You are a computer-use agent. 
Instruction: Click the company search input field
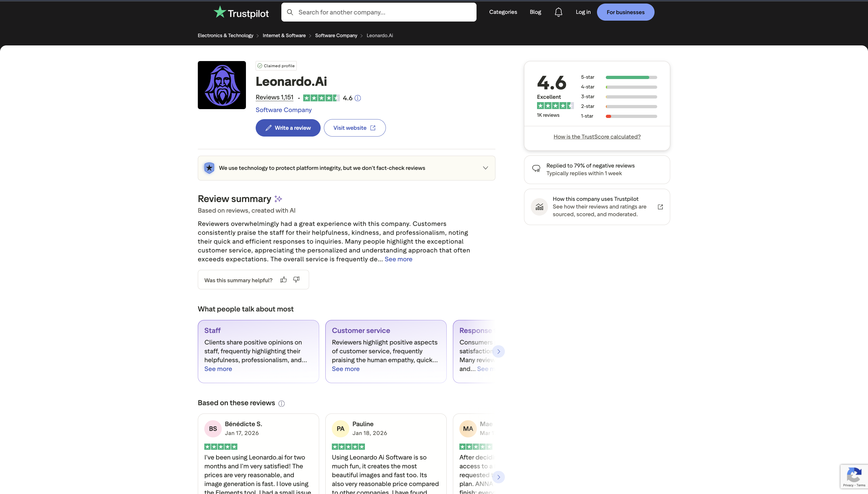tap(379, 12)
